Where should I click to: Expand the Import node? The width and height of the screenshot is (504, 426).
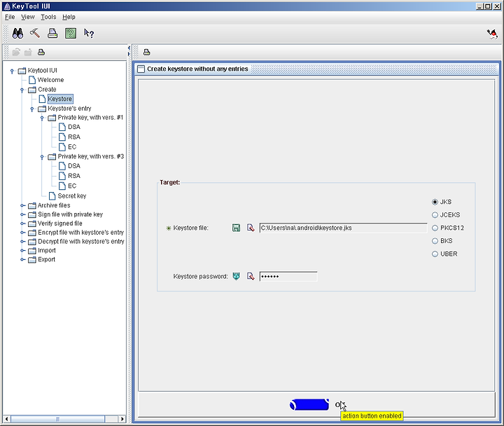pyautogui.click(x=22, y=250)
